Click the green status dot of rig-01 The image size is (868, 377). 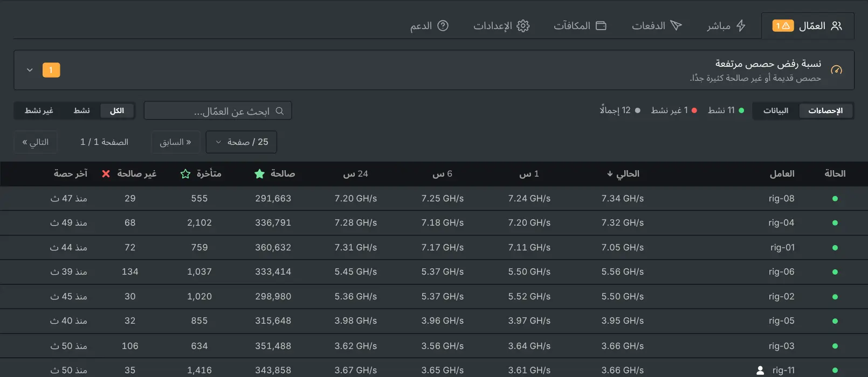coord(835,248)
